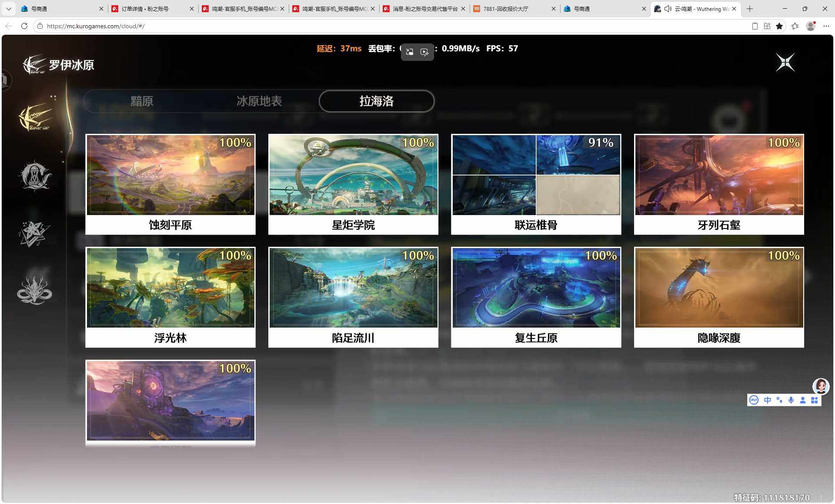The height and width of the screenshot is (504, 835).
Task: Open browser settings ellipsis menu
Action: (x=826, y=26)
